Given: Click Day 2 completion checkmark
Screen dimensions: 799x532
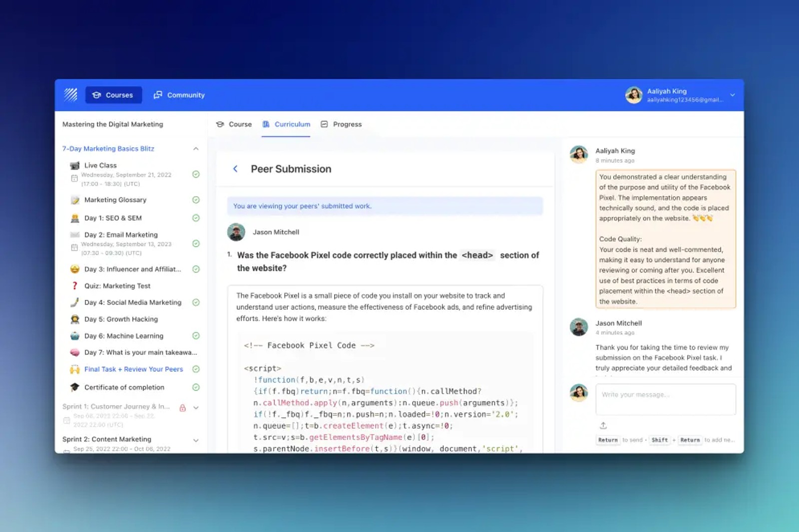Looking at the screenshot, I should [x=196, y=244].
